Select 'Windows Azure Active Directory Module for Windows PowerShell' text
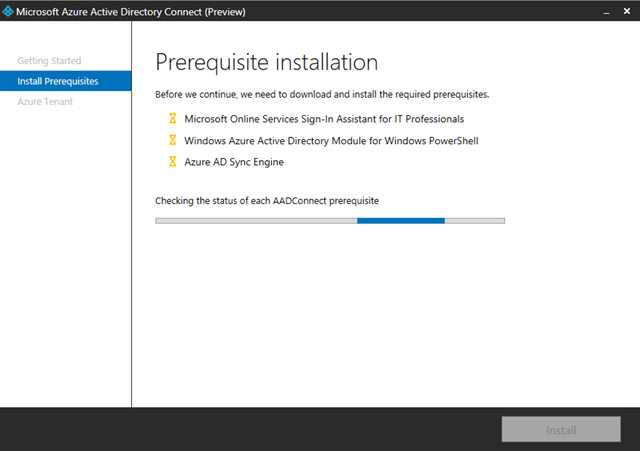Viewport: 640px width, 451px height. click(x=331, y=141)
